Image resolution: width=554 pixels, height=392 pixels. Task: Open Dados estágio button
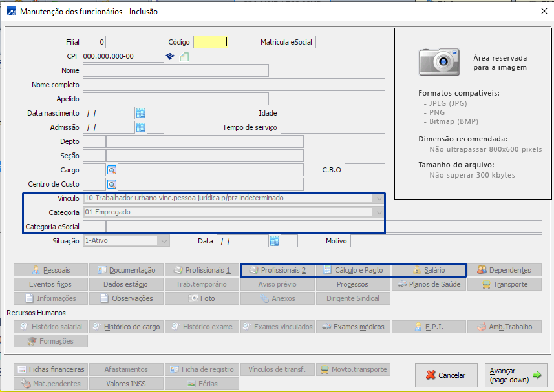tap(126, 284)
